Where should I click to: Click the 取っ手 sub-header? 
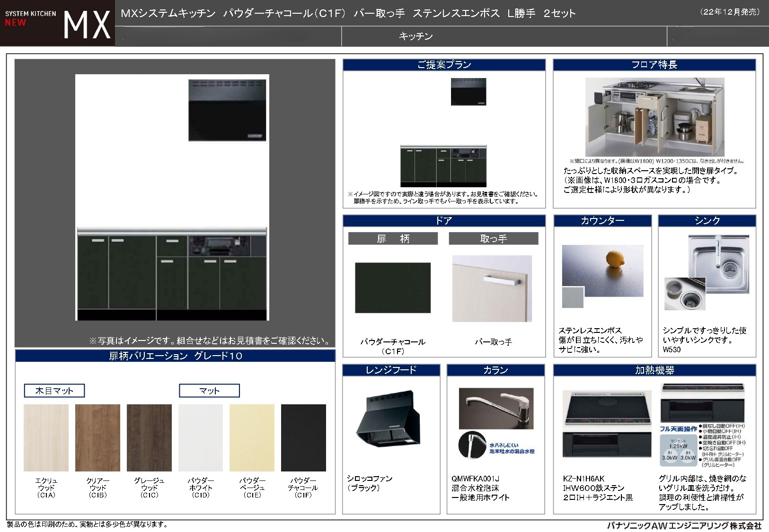[x=494, y=239]
